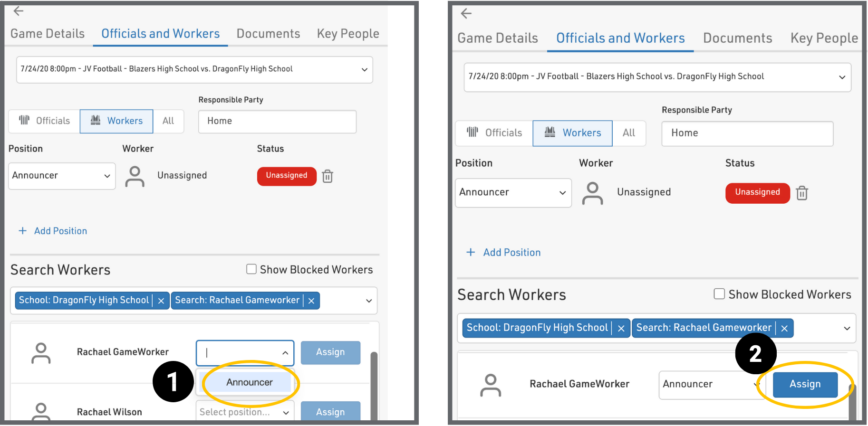Image resolution: width=868 pixels, height=426 pixels.
Task: Expand the Announcer position dropdown beside Unassigned, right screenshot
Action: (513, 192)
